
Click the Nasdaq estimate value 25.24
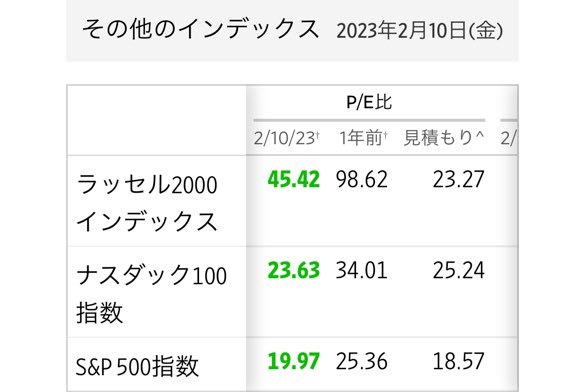[459, 270]
